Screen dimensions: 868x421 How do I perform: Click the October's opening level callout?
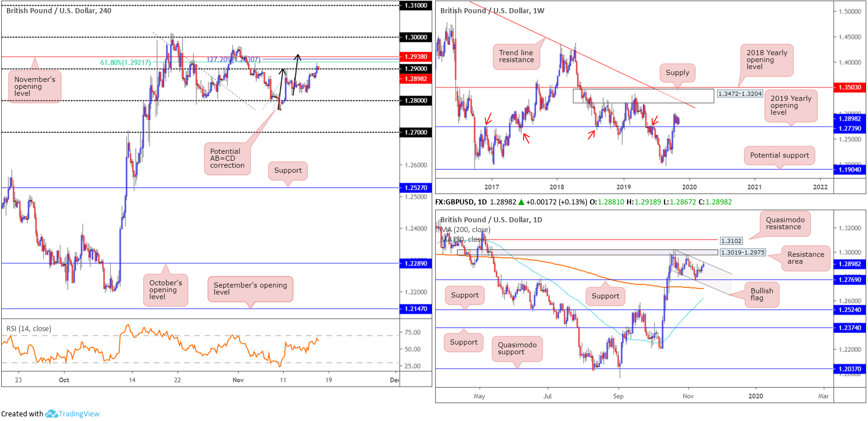165,290
